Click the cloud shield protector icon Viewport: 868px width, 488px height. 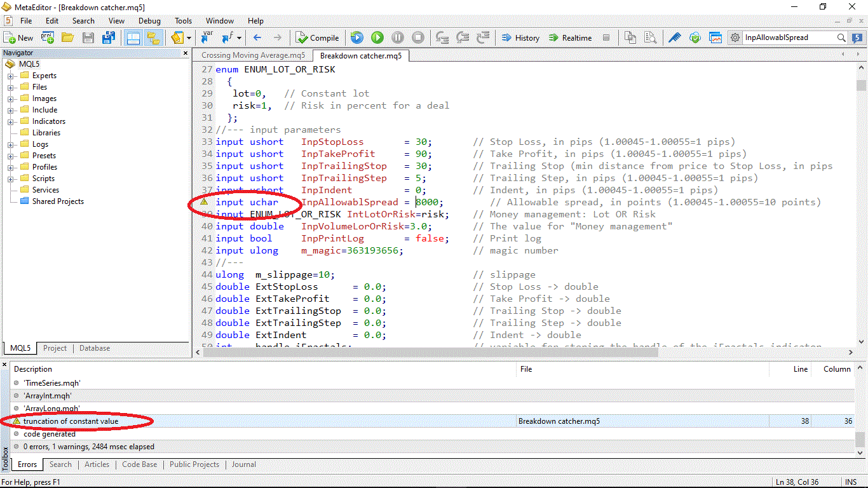695,38
